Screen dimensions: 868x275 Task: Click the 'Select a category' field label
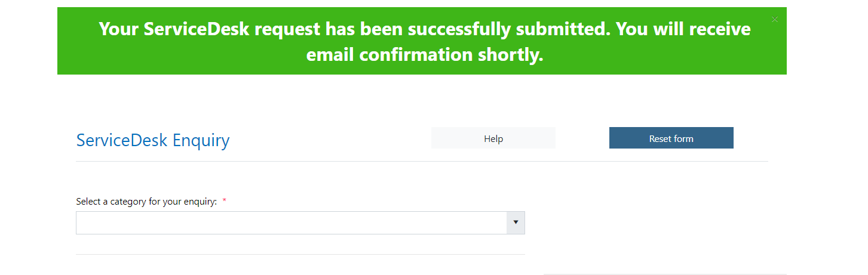pyautogui.click(x=146, y=202)
